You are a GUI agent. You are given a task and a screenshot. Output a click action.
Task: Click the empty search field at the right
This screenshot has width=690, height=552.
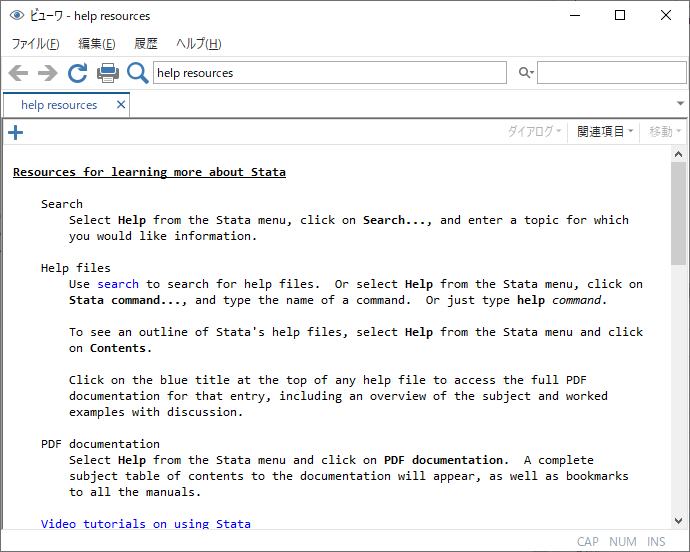click(611, 73)
